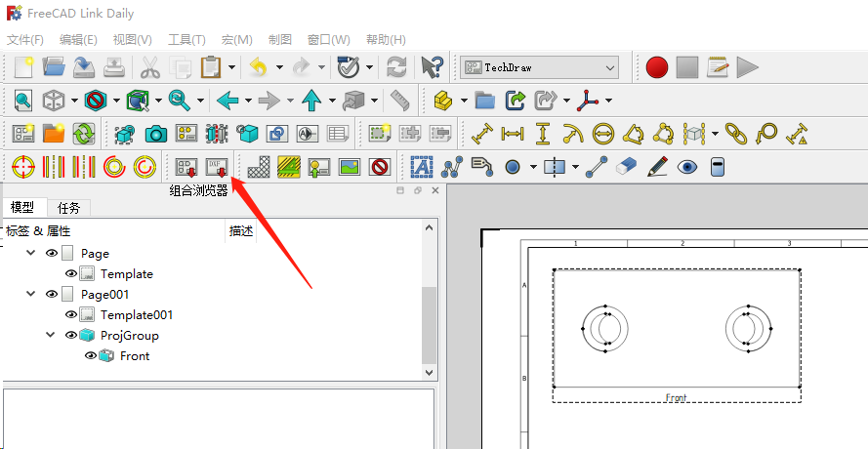Click the red macro record button

656,67
